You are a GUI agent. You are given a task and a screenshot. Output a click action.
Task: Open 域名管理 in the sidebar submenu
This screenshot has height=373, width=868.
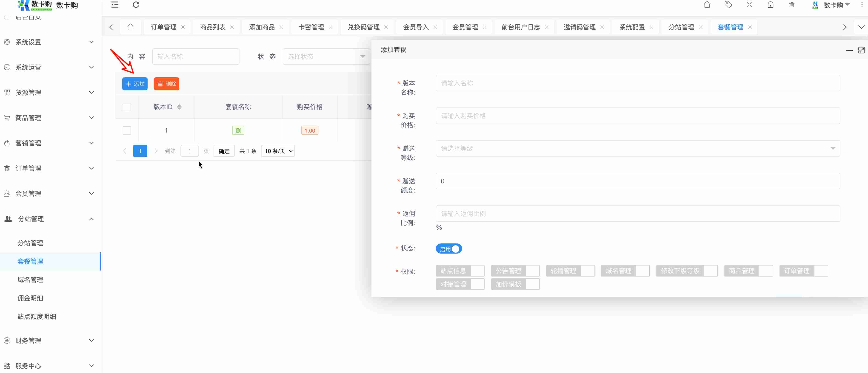click(30, 280)
